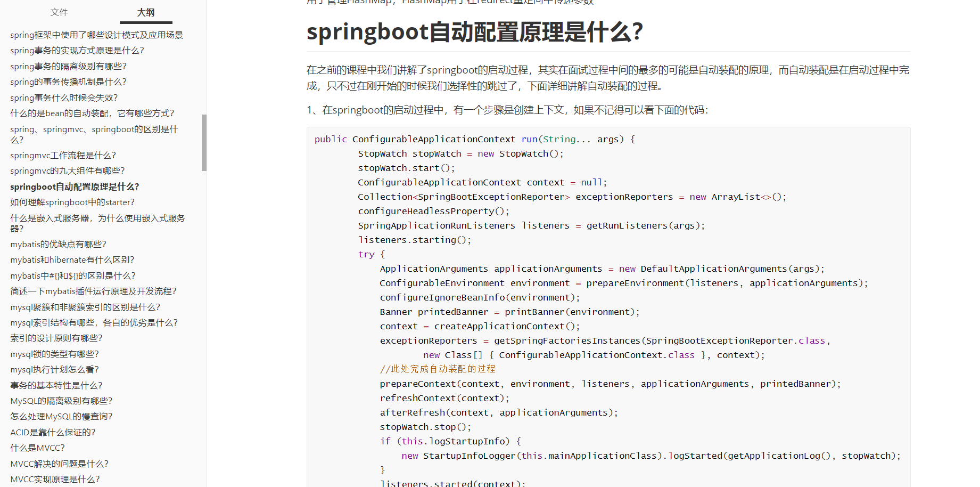Click code line context = createApplicationContext();

[480, 326]
